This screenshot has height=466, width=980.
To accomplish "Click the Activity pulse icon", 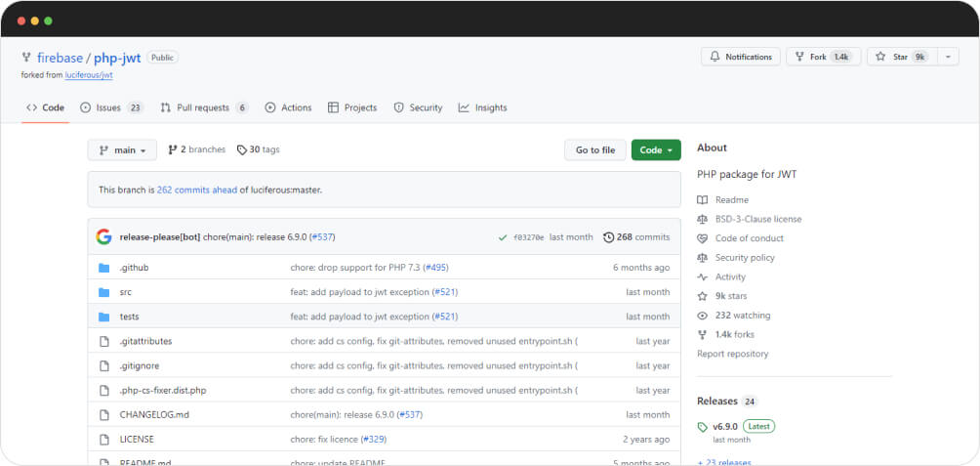I will [703, 277].
